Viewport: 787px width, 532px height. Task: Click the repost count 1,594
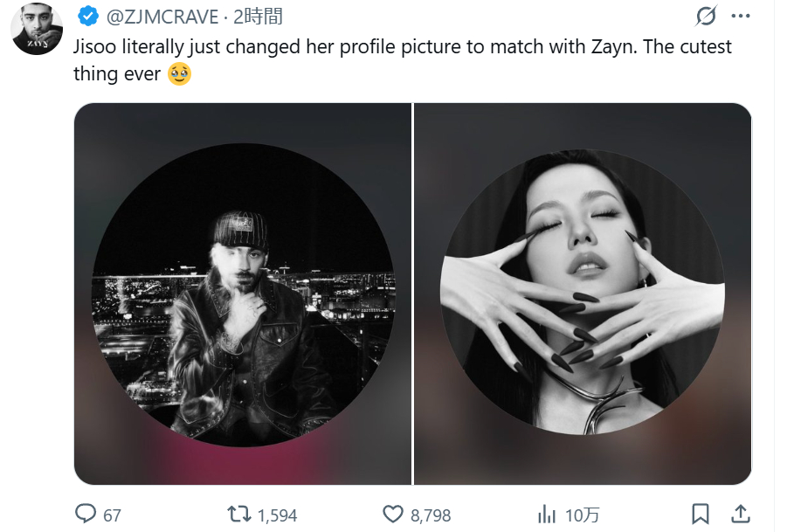coord(277,515)
